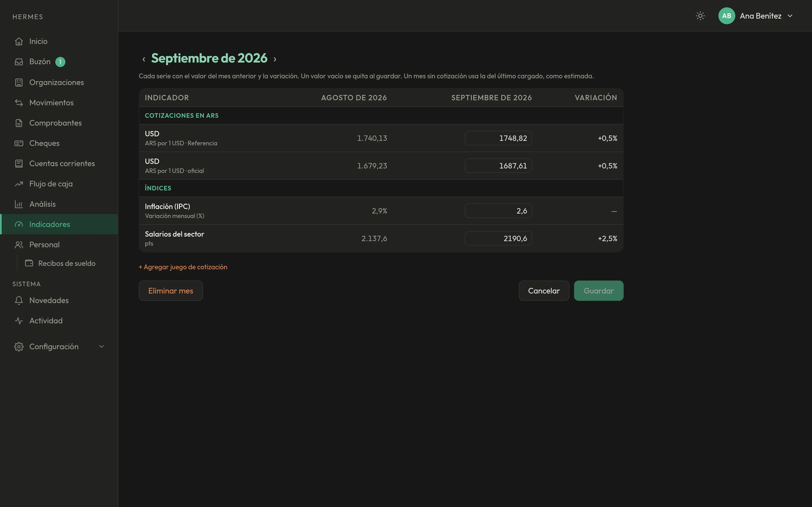Open the Actividad pulse icon
The width and height of the screenshot is (812, 507).
pyautogui.click(x=19, y=321)
